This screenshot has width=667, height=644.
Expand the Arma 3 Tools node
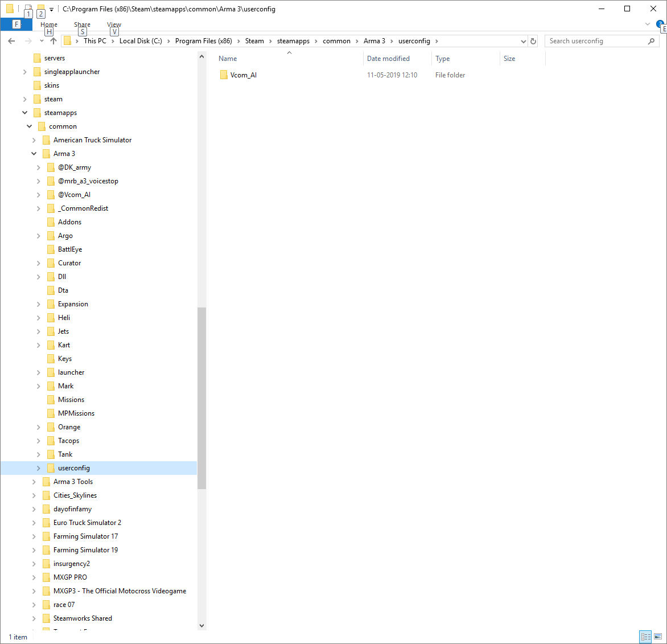(x=34, y=482)
